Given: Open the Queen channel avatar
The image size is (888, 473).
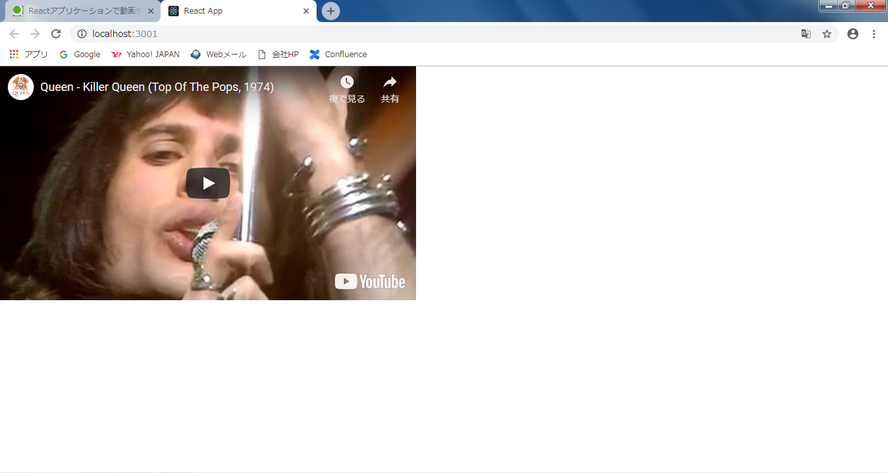Looking at the screenshot, I should pyautogui.click(x=21, y=87).
